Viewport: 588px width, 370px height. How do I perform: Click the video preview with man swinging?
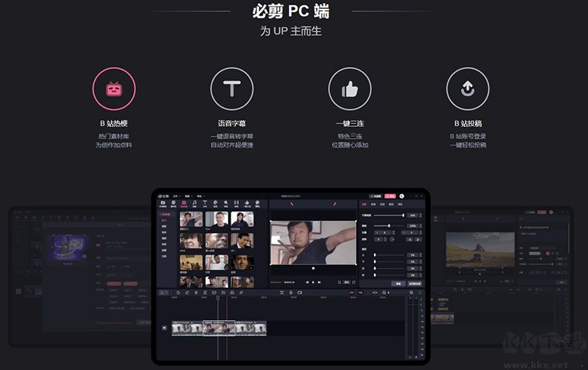[x=313, y=243]
